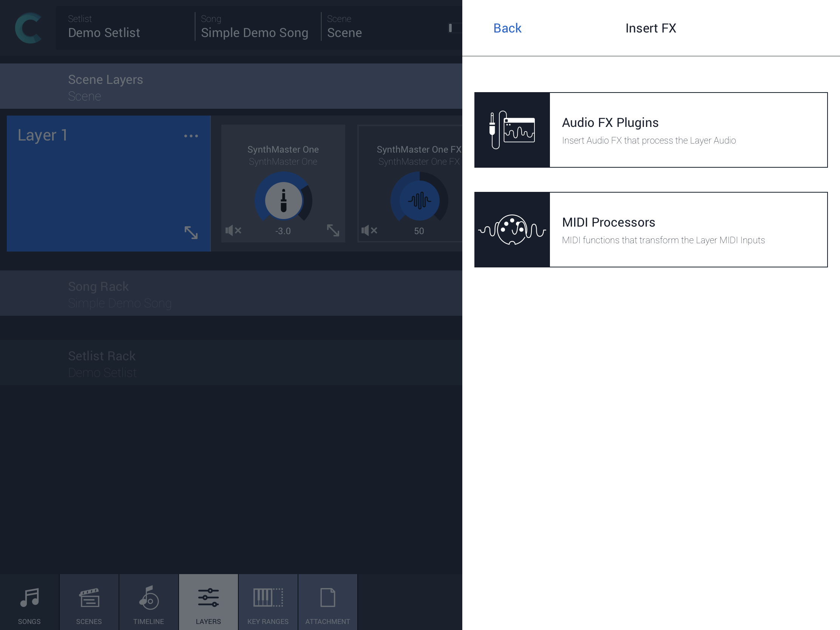Expand the SynthMaster One instrument module

pos(333,230)
